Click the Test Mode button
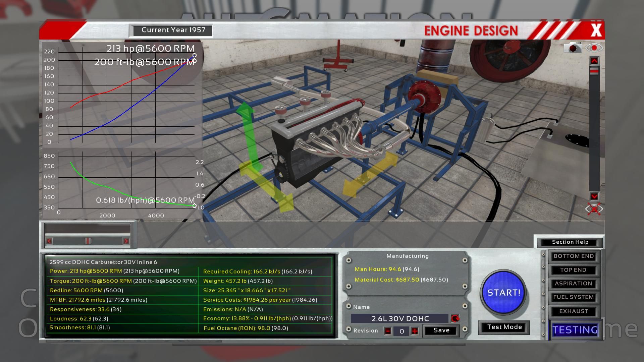644x362 pixels. (x=504, y=327)
